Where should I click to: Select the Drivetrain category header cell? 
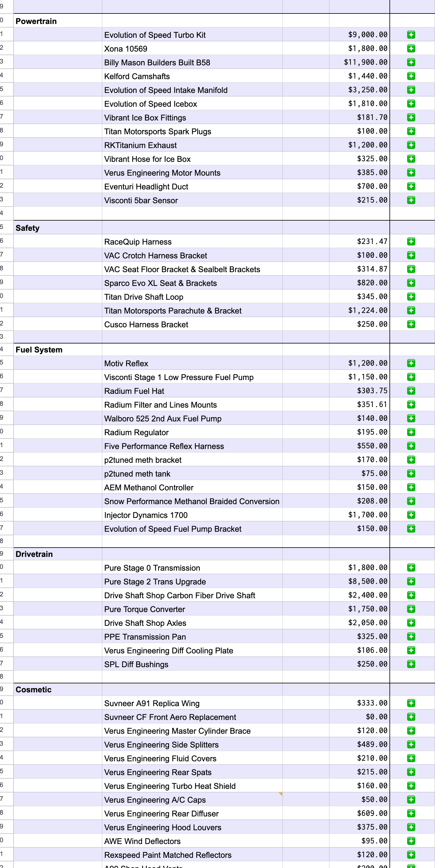point(58,554)
